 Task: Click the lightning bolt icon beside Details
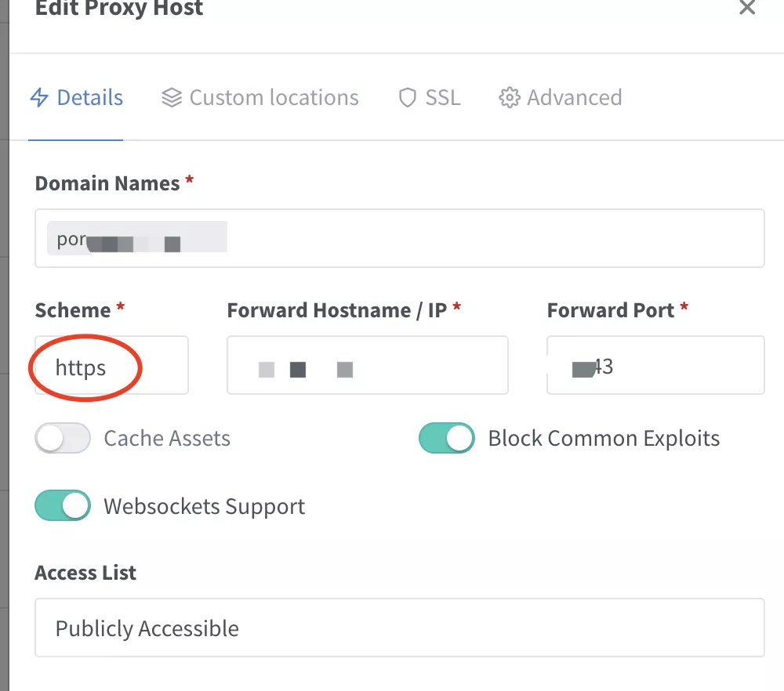coord(39,98)
